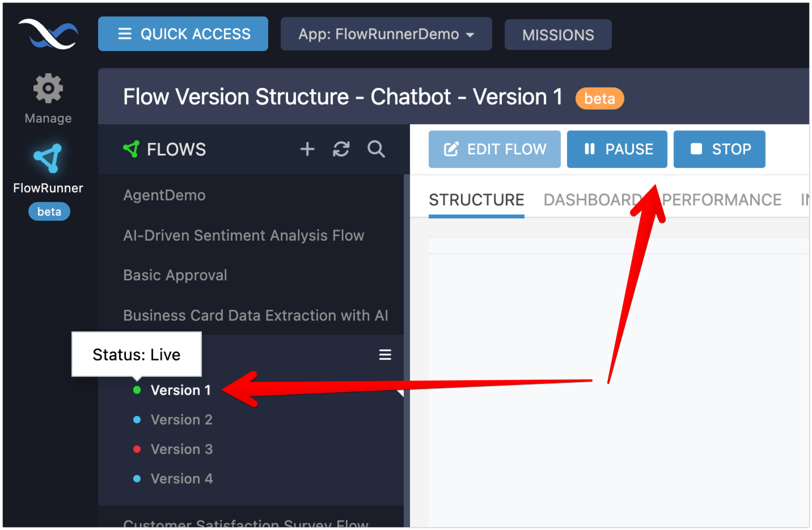Select Version 3 of the Chatbot flow
The image size is (812, 530).
pos(181,449)
